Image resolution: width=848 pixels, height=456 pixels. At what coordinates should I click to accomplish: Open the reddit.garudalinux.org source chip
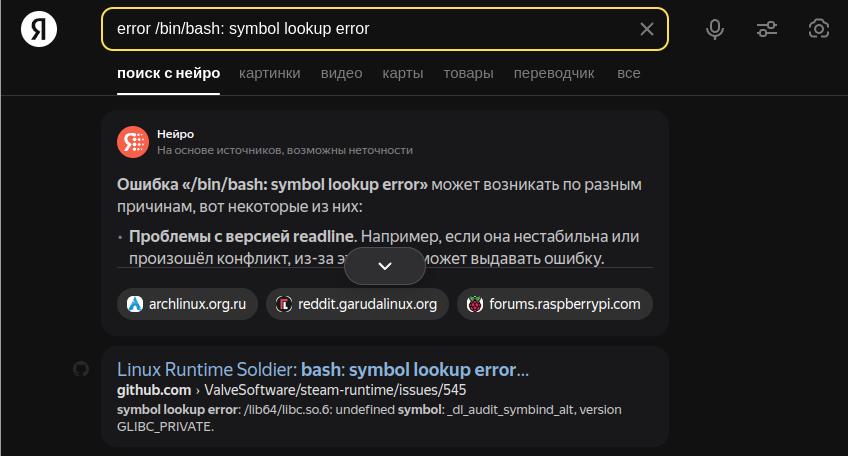coord(357,304)
